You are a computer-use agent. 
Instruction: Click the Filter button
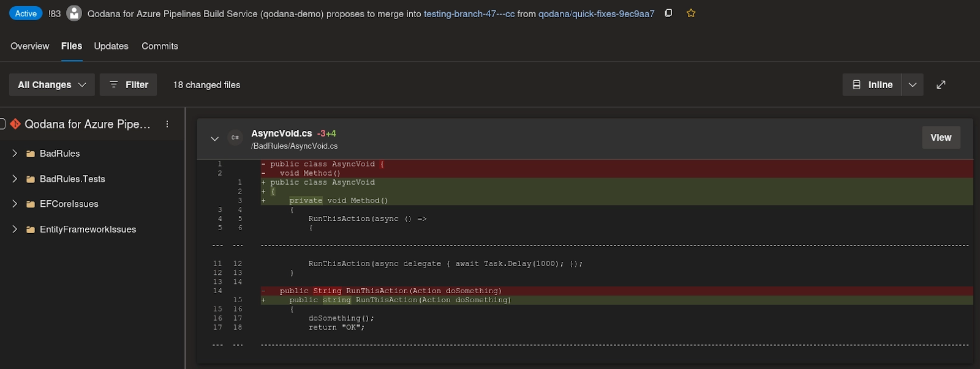pos(129,84)
